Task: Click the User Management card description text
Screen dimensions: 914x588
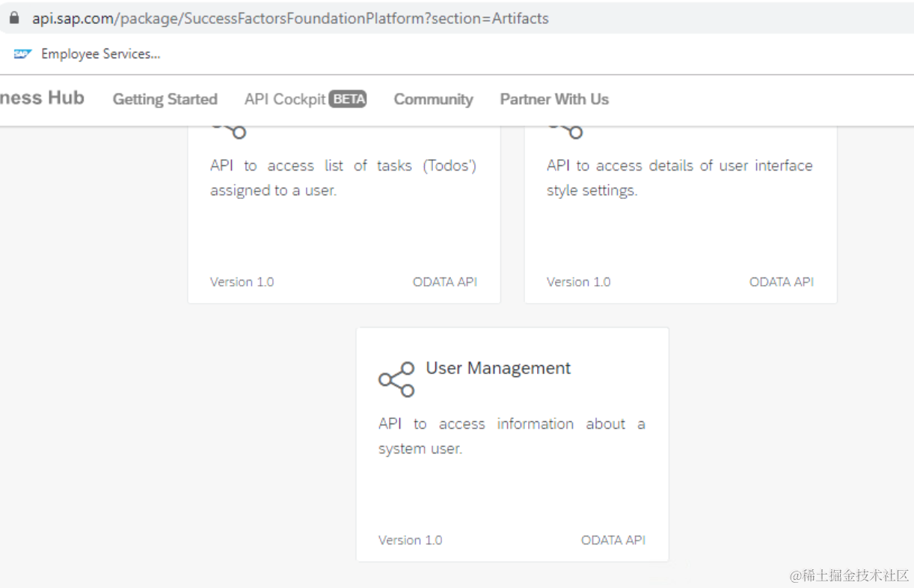Action: pyautogui.click(x=512, y=436)
